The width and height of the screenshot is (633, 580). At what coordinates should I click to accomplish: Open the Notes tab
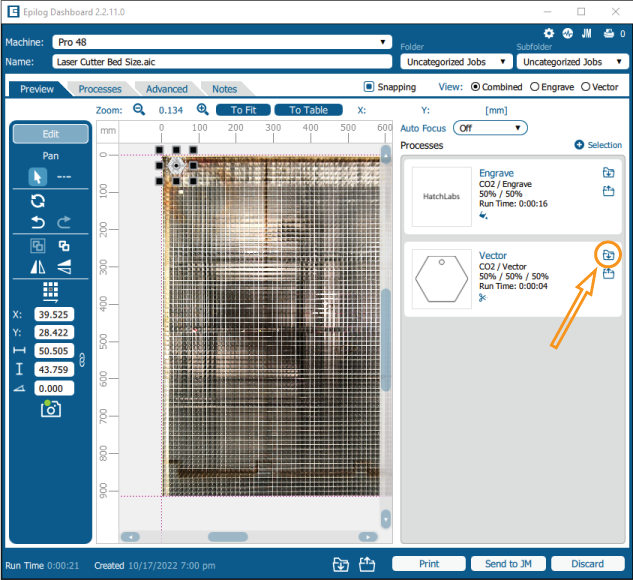pos(224,89)
